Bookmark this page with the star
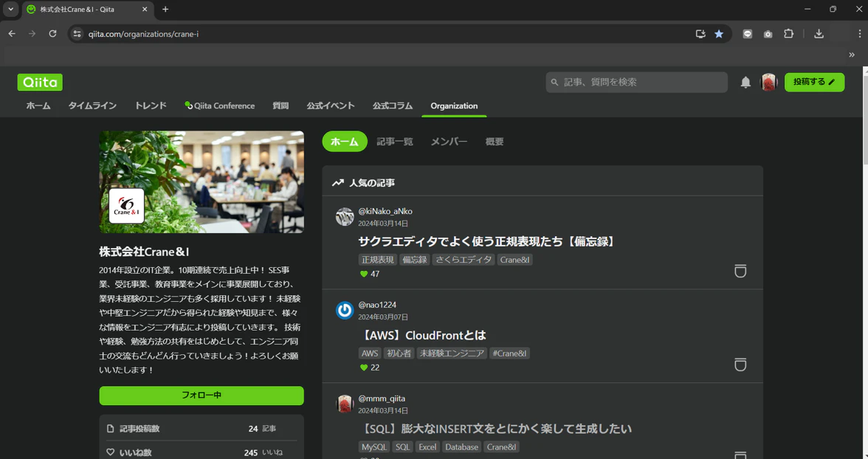 point(719,34)
